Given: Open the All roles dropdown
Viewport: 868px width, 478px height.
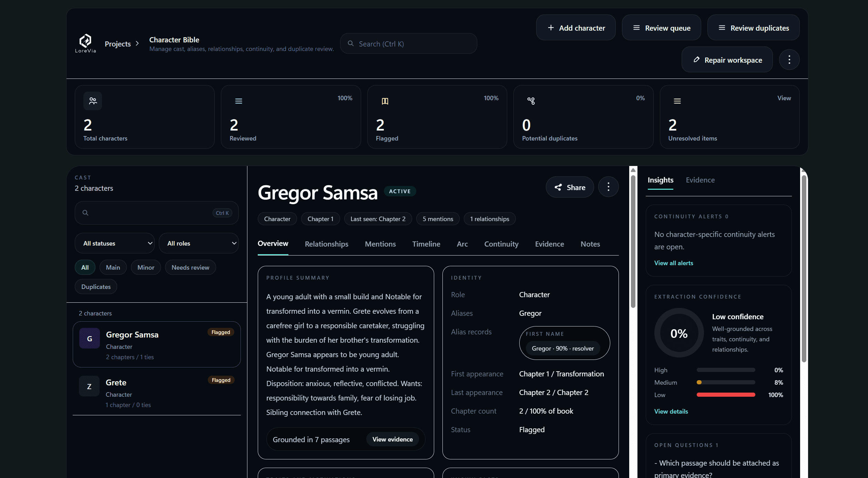Looking at the screenshot, I should tap(198, 243).
